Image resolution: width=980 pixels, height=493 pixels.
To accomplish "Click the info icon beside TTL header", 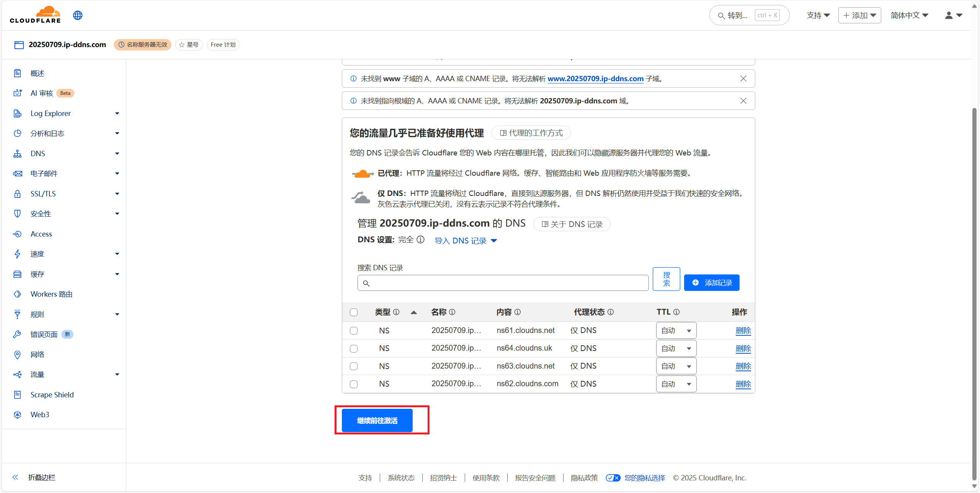I will coord(676,312).
